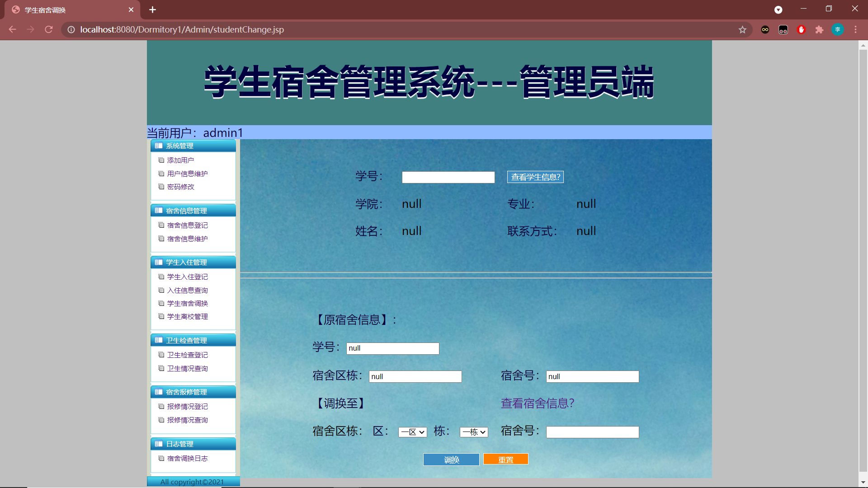Click the bookmark star in the address bar
The image size is (868, 488).
point(742,29)
